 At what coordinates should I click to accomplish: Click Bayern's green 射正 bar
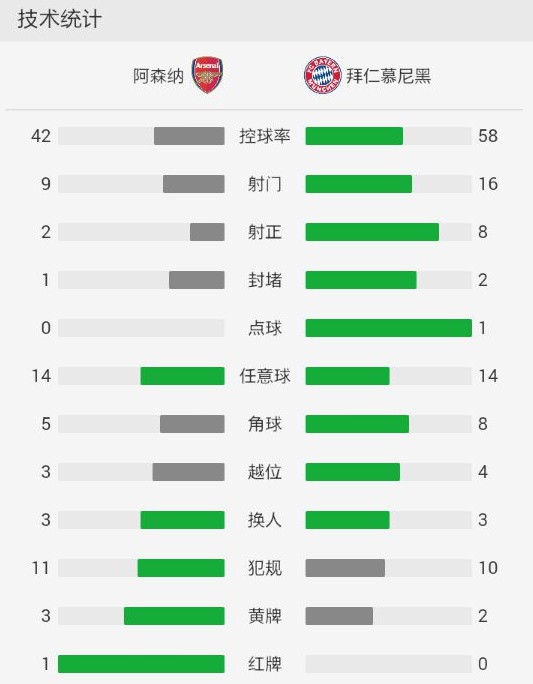372,232
